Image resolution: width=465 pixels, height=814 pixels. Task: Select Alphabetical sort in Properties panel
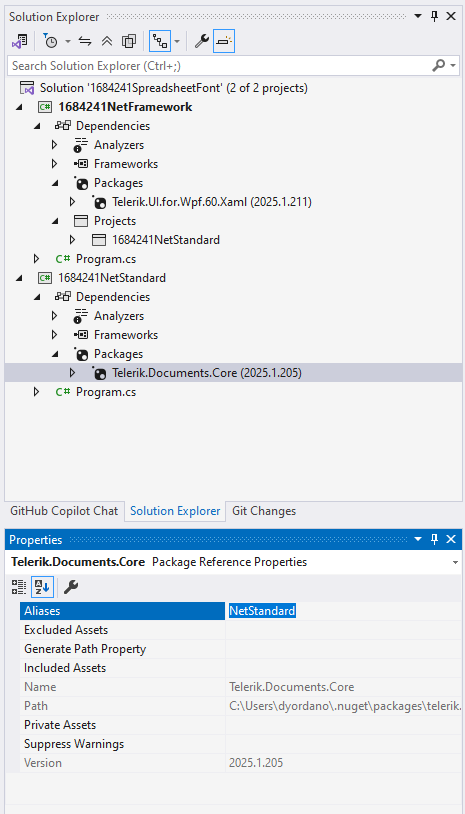tap(42, 587)
